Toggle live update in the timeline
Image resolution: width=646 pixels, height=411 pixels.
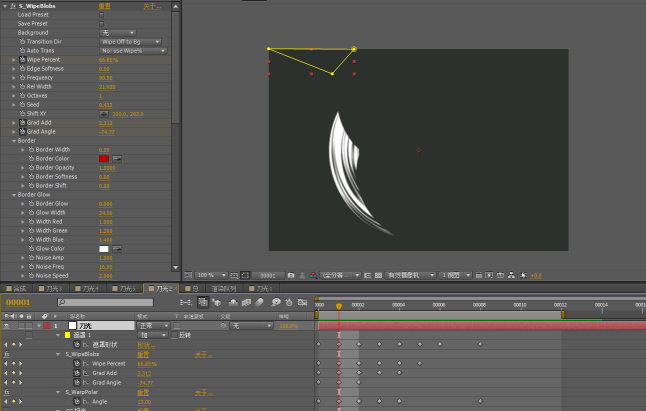tap(203, 303)
